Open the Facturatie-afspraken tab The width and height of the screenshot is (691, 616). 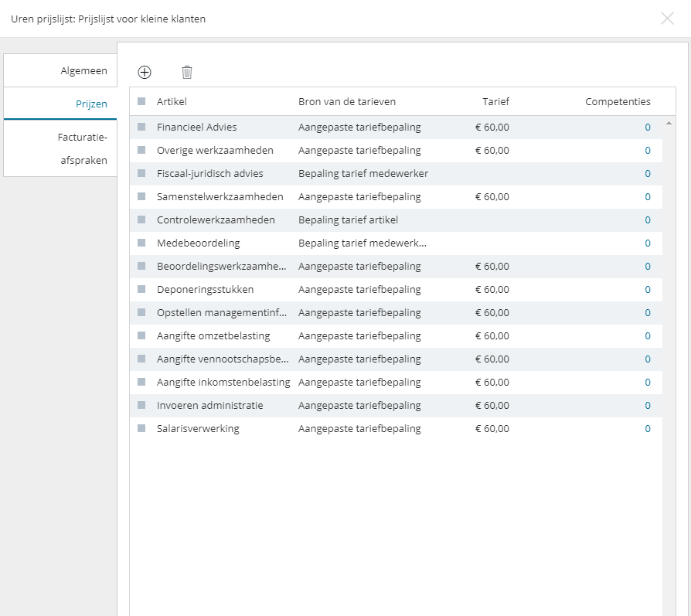(x=60, y=148)
